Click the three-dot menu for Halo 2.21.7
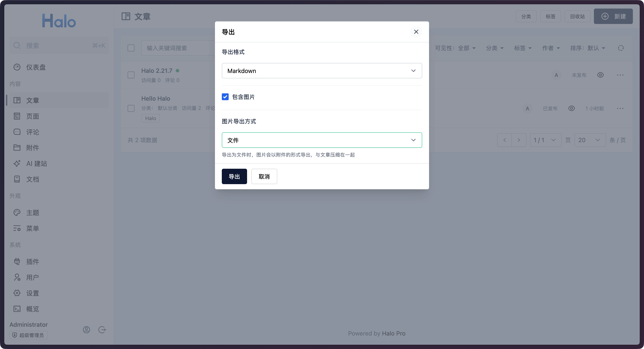Screen dimensions: 644x349 [x=620, y=75]
